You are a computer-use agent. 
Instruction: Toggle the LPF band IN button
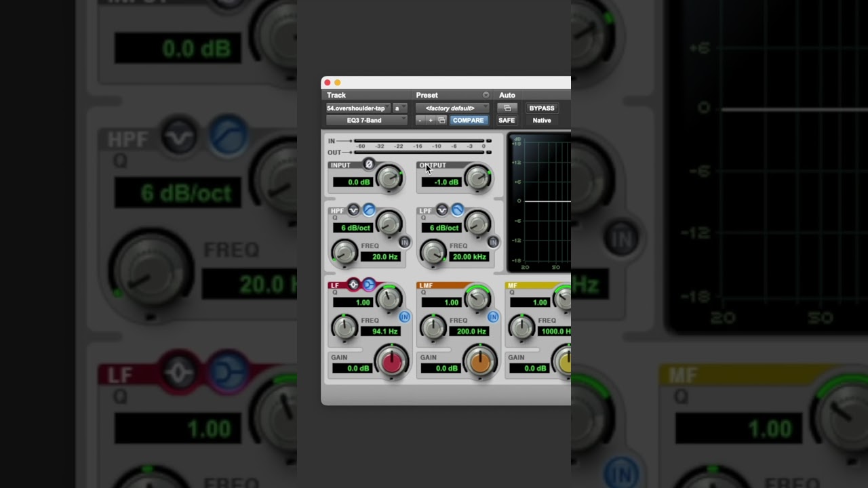[493, 242]
